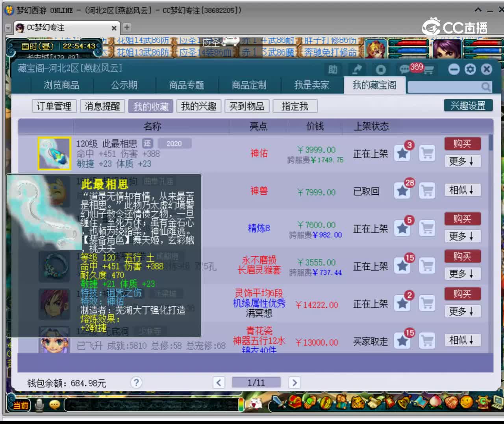Click the smiley face icon in game toolbar

tap(467, 402)
